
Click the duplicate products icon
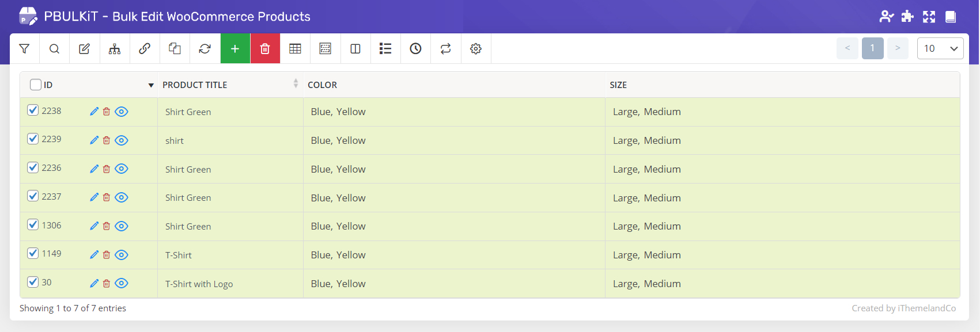click(175, 49)
